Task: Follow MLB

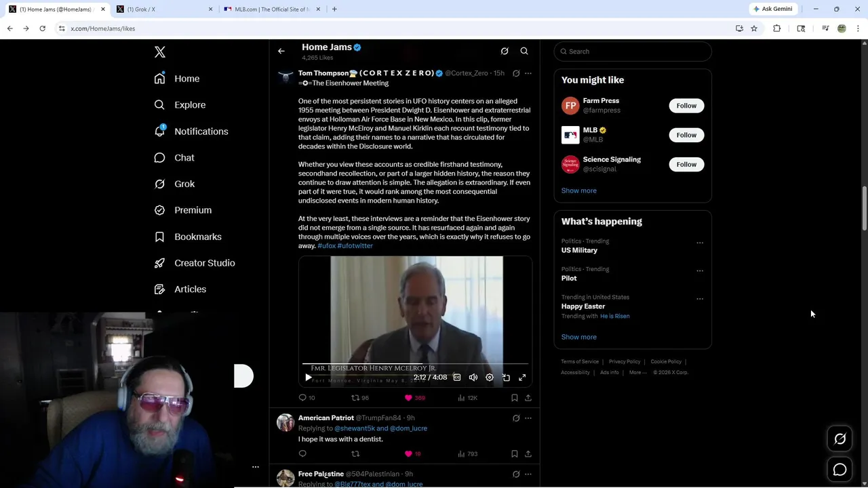Action: pos(686,135)
